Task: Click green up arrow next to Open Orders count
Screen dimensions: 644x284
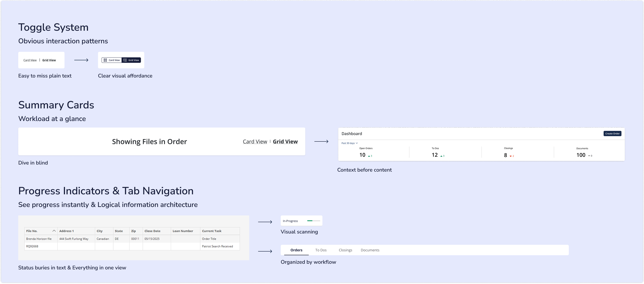Action: pyautogui.click(x=369, y=156)
